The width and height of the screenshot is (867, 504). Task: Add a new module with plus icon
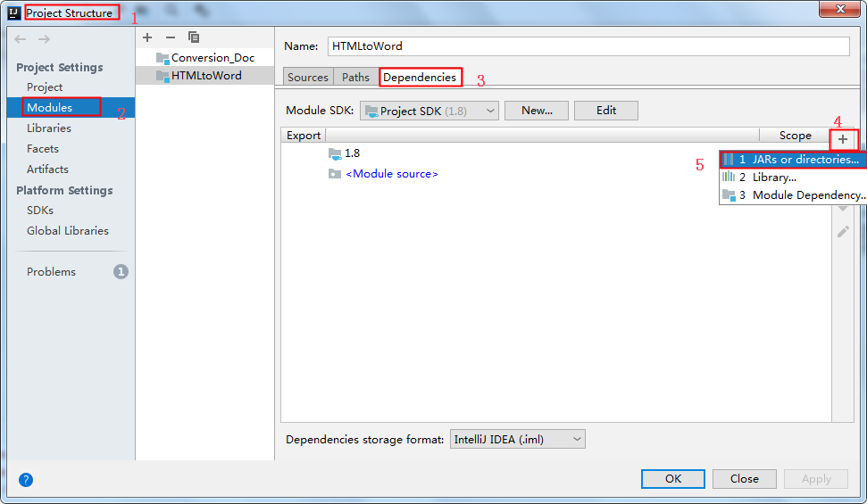point(147,37)
